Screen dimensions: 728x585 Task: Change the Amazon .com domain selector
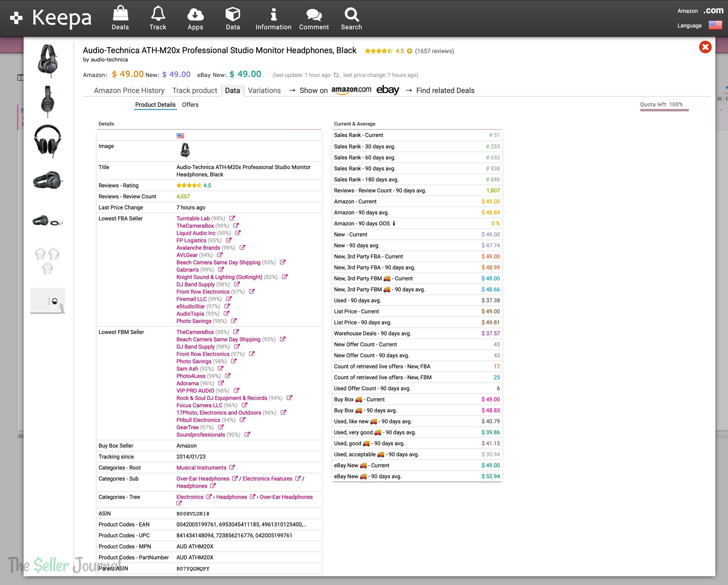(713, 11)
